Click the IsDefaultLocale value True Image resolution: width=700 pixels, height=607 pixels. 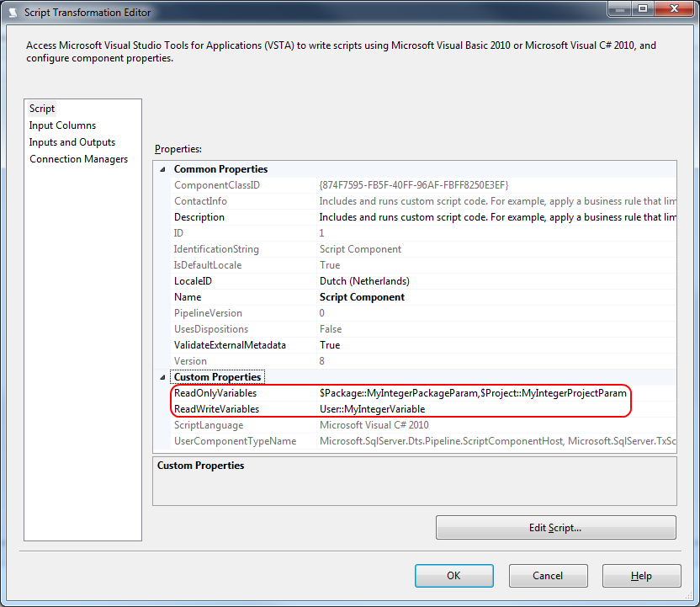click(330, 265)
